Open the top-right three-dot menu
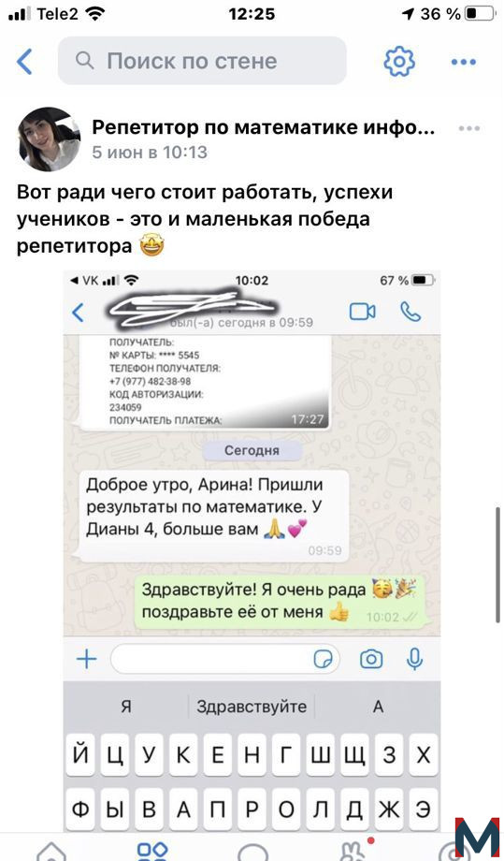The image size is (504, 861). (464, 62)
